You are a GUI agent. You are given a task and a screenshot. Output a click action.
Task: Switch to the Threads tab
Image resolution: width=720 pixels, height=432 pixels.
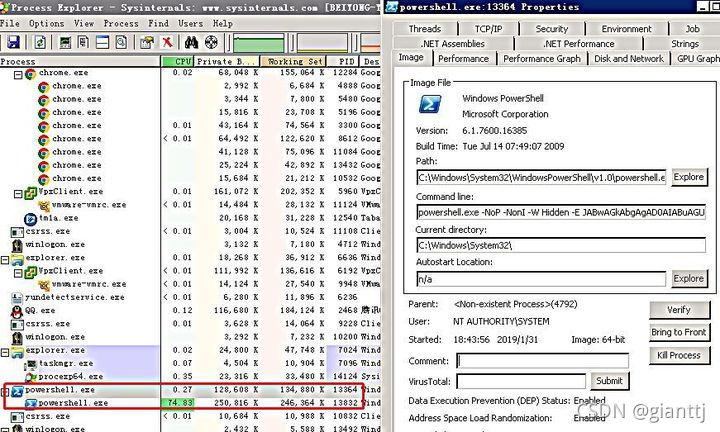tap(425, 29)
